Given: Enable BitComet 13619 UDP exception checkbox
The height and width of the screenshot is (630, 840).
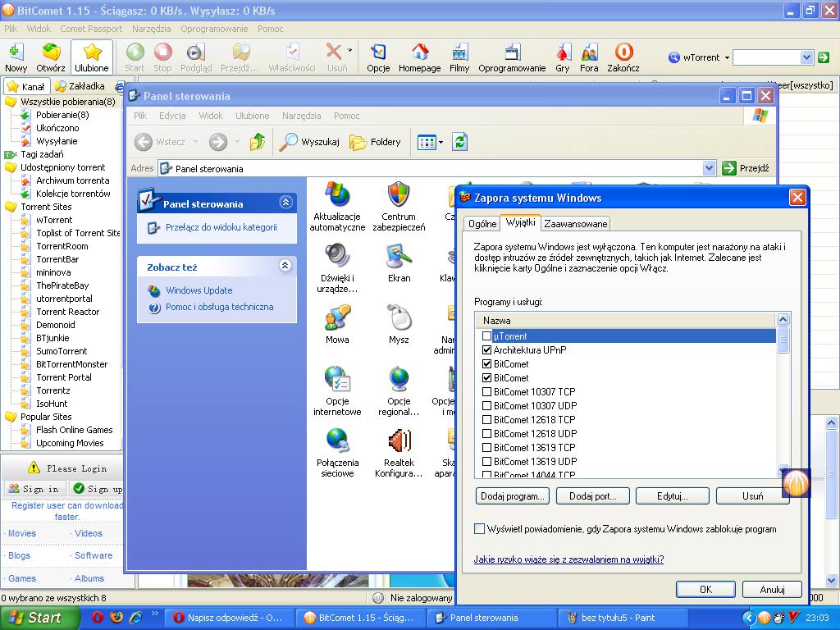Looking at the screenshot, I should point(486,461).
